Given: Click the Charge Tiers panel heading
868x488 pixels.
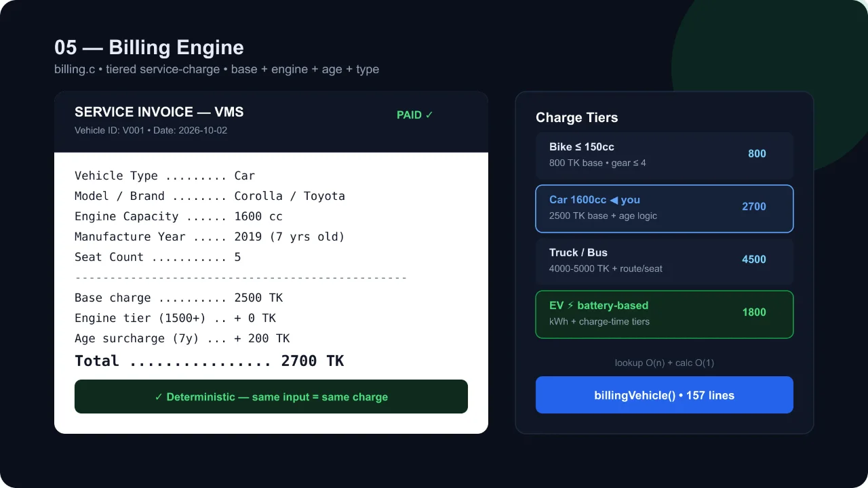Looking at the screenshot, I should tap(577, 117).
